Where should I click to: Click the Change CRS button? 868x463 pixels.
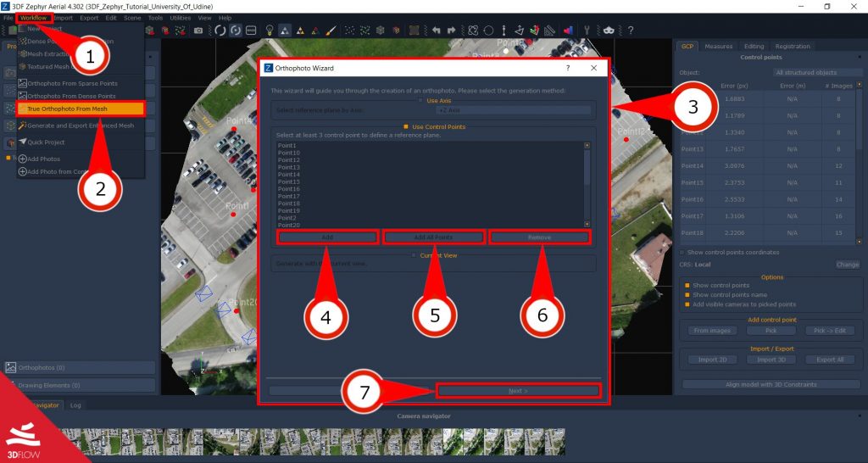[x=847, y=265]
